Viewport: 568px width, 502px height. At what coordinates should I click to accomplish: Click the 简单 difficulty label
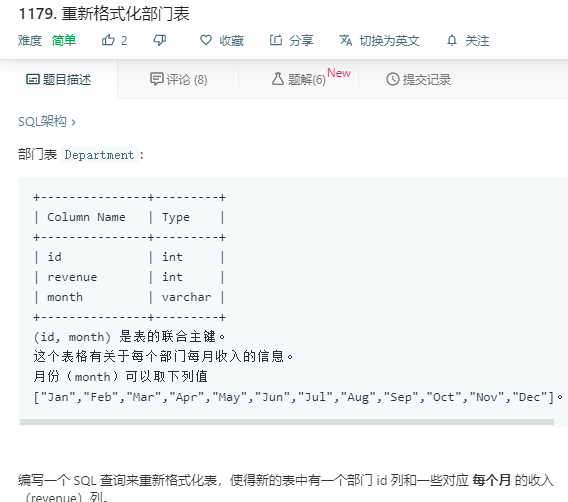[64, 40]
